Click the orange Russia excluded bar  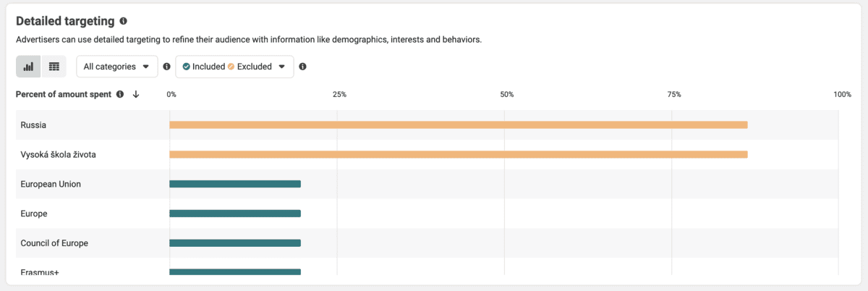458,125
